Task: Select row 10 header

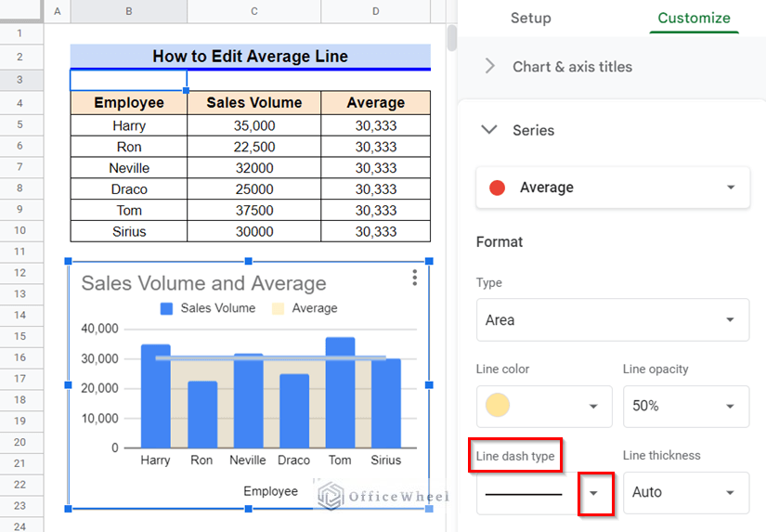Action: 19,230
